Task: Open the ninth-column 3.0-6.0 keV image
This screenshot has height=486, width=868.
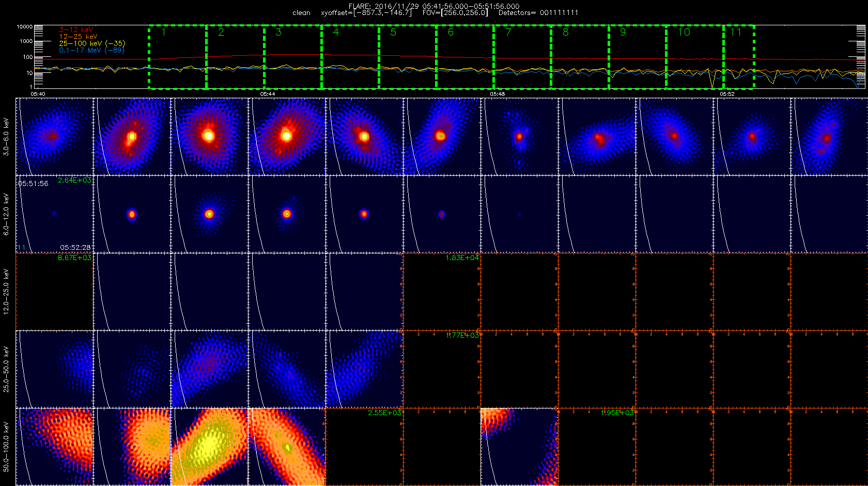Action: click(674, 136)
